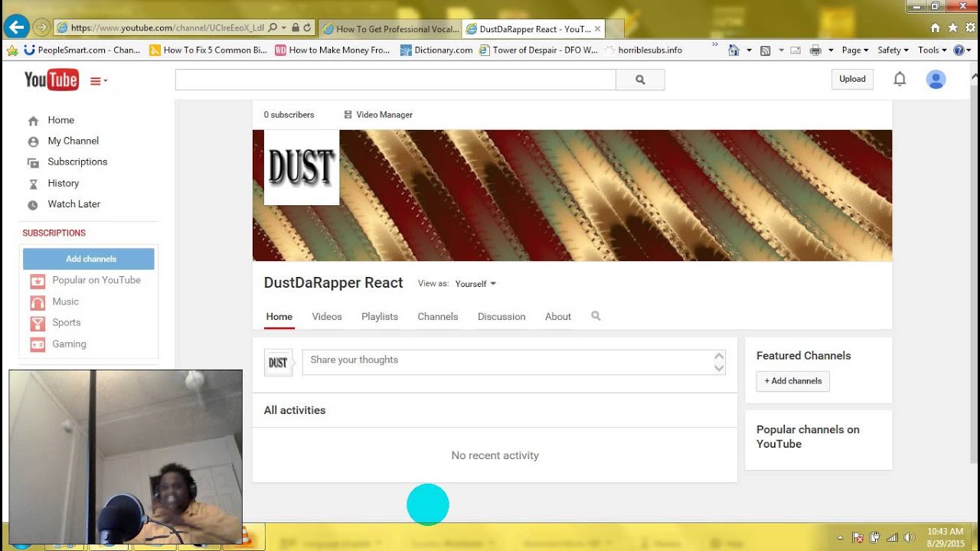
Task: Open the Dictionary.com favorites bookmark
Action: (x=436, y=50)
